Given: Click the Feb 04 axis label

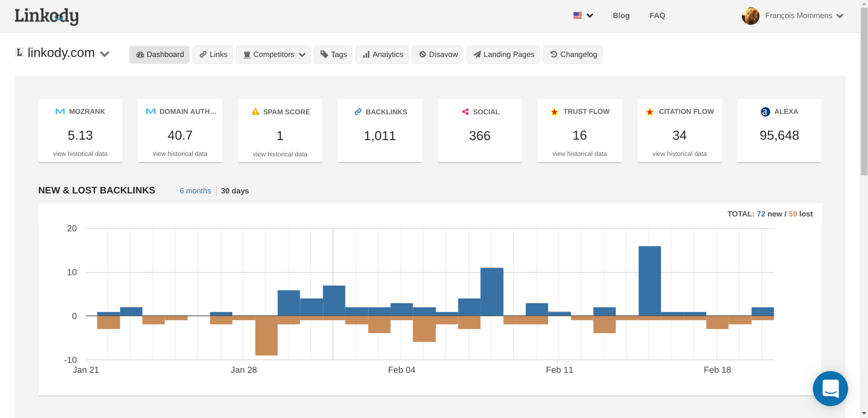Looking at the screenshot, I should point(401,370).
